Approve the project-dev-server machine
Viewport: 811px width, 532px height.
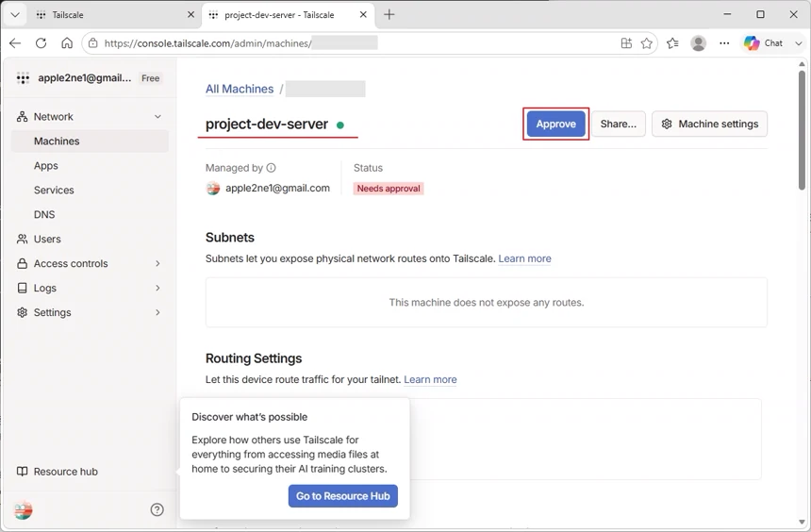point(556,124)
